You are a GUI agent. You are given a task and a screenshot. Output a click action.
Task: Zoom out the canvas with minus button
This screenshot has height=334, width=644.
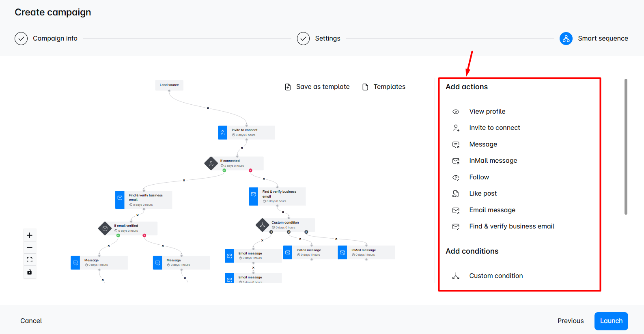click(30, 248)
